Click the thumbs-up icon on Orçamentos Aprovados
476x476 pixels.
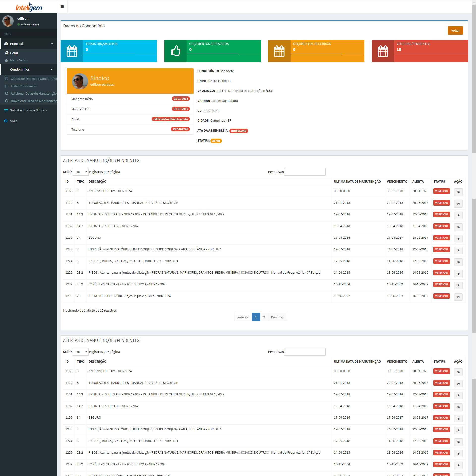pyautogui.click(x=176, y=51)
